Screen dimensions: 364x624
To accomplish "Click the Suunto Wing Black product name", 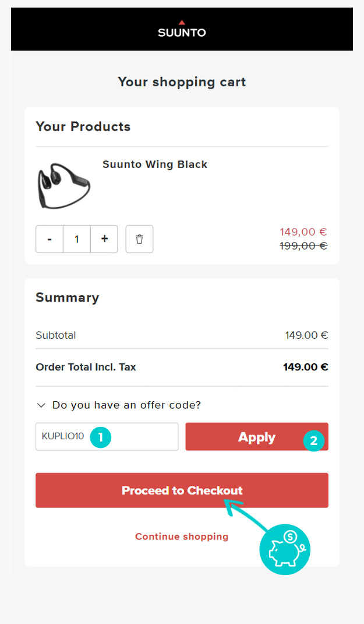I will (x=155, y=164).
